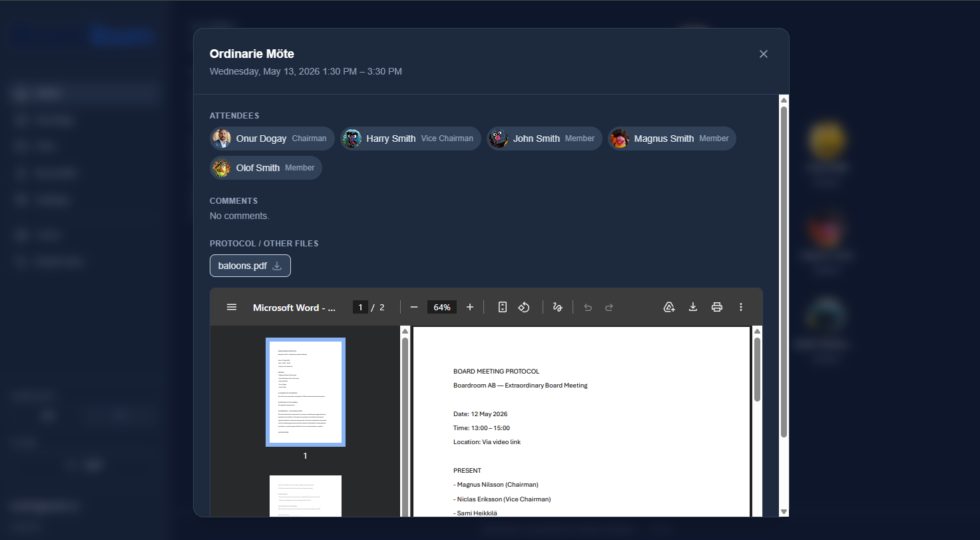
Task: Click the 'Olof Smith' attendee name
Action: tap(258, 168)
